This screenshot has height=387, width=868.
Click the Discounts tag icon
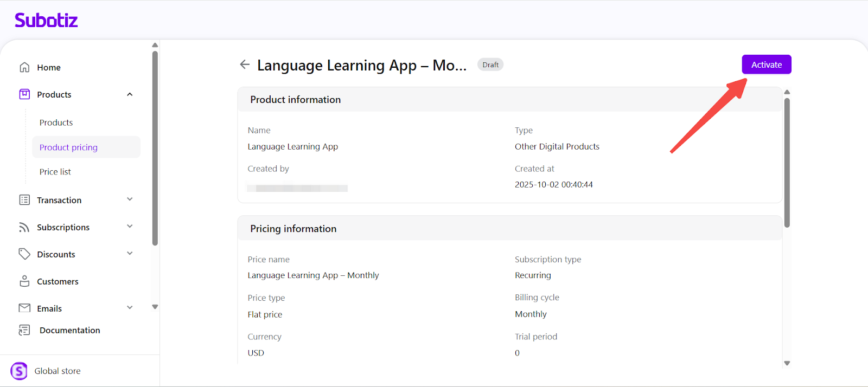pos(24,254)
